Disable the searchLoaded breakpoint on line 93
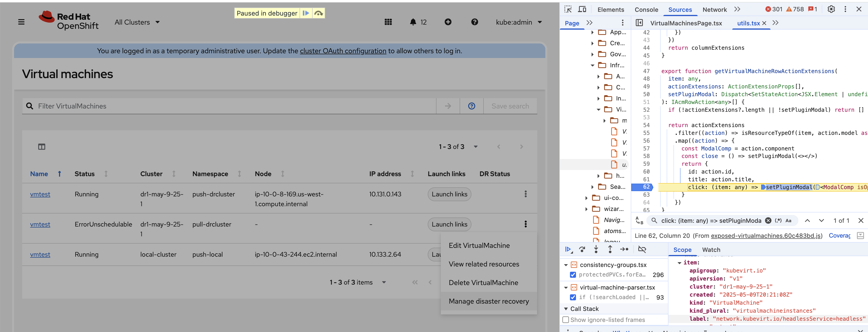This screenshot has height=332, width=868. click(x=573, y=297)
